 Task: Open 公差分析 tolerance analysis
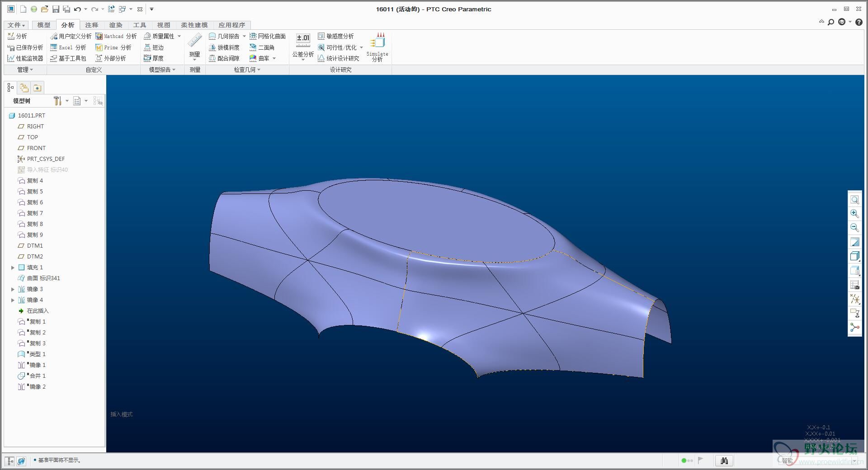pos(303,47)
